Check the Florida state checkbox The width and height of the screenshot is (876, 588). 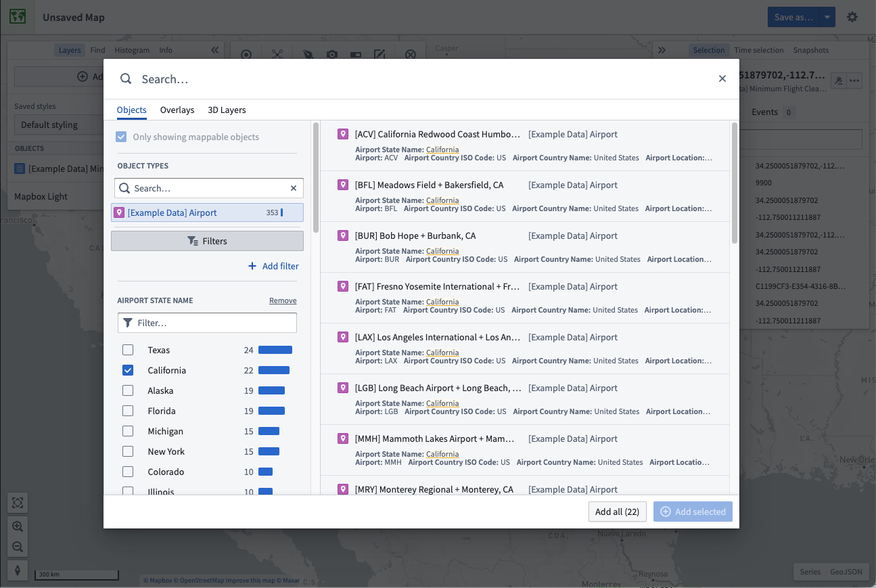coord(128,411)
